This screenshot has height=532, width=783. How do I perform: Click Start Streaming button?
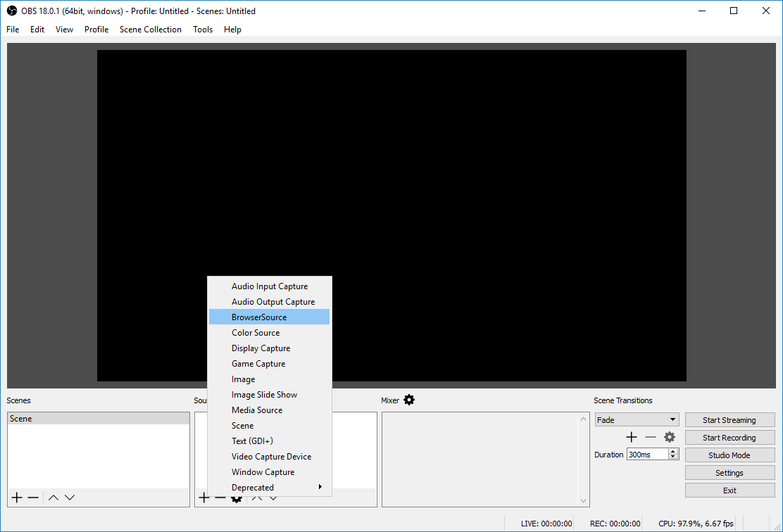pos(729,419)
